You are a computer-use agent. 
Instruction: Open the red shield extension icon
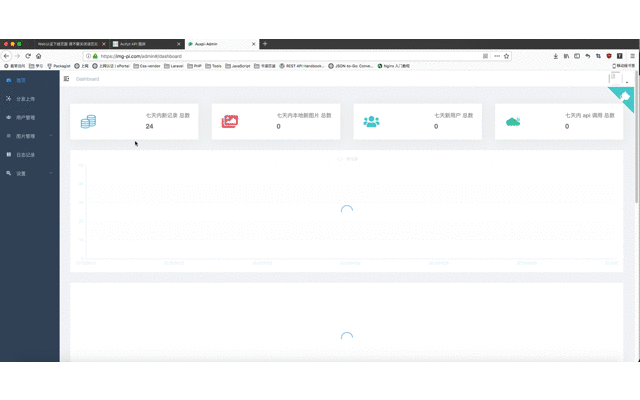point(609,56)
